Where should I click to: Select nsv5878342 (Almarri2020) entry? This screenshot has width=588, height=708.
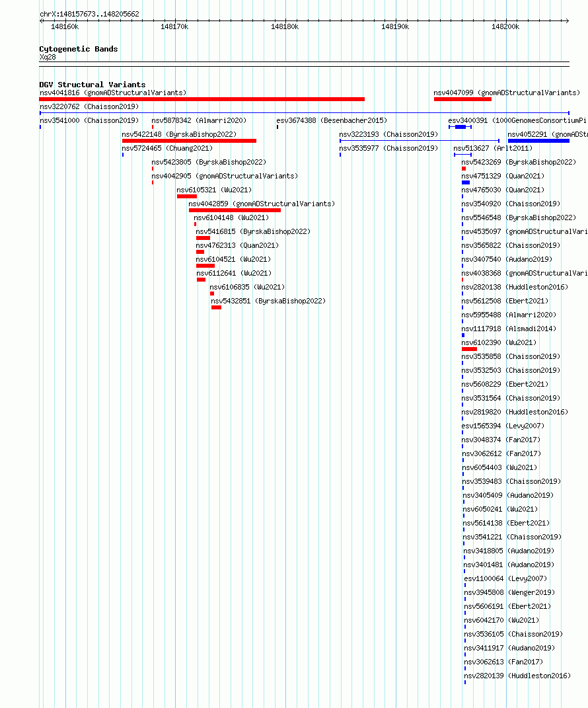tap(199, 120)
